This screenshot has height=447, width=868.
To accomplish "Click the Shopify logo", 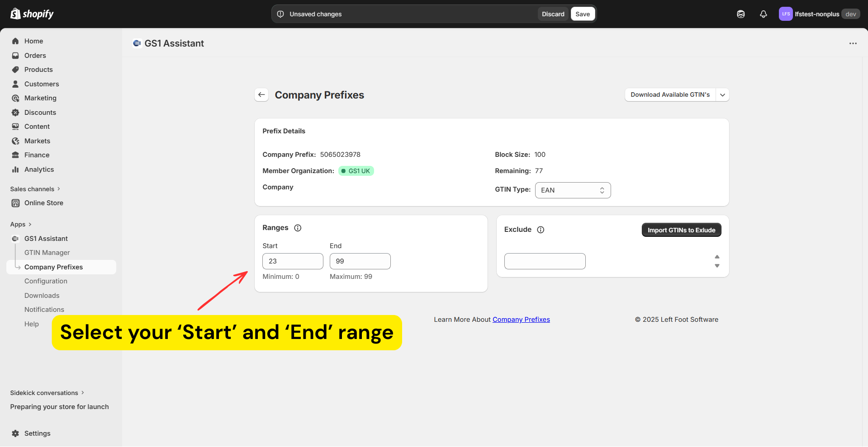I will pos(32,14).
